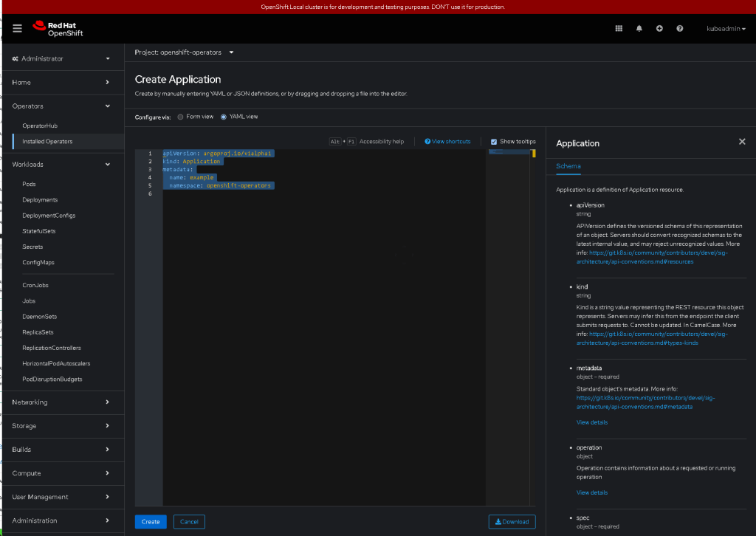
Task: Go to Installed Operators
Action: click(x=47, y=141)
